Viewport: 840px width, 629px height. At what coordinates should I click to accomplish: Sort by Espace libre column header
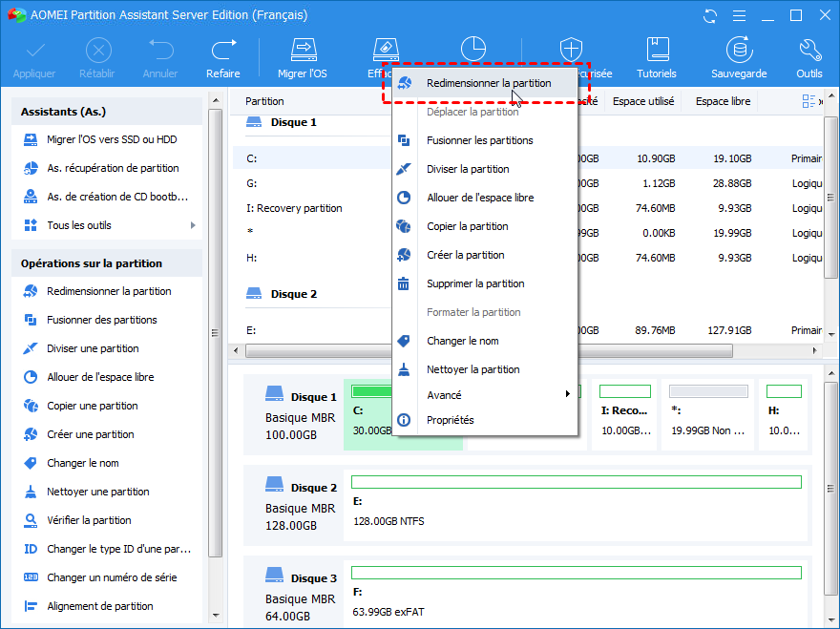click(x=723, y=101)
